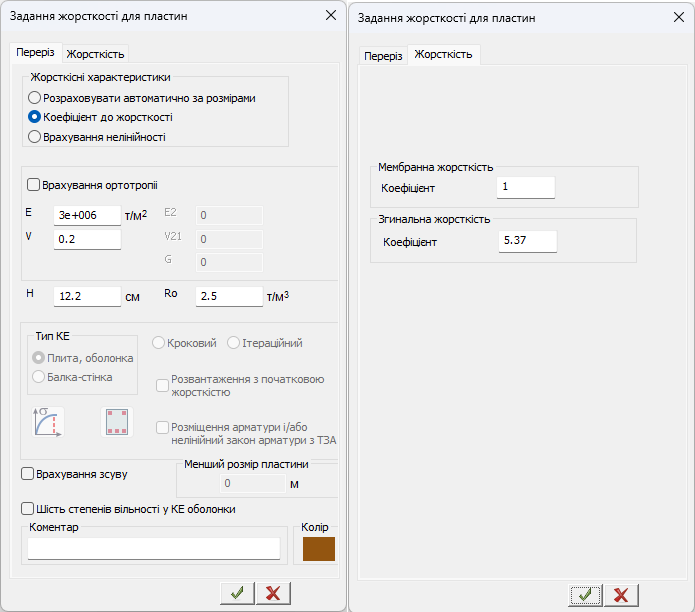Viewport: 695px width, 612px height.
Task: Enable Шість степенів вільності у КЕ оболонки
Action: click(28, 509)
